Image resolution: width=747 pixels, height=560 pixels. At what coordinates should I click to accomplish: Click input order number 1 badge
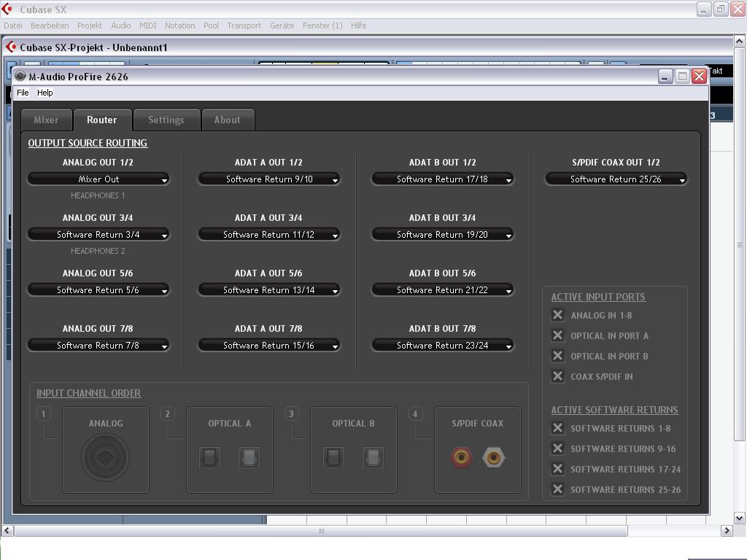43,414
